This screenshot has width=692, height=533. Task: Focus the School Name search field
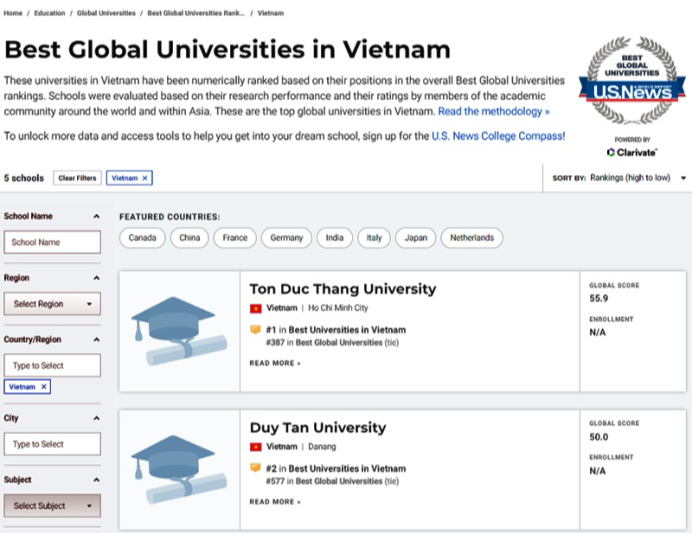[x=52, y=242]
